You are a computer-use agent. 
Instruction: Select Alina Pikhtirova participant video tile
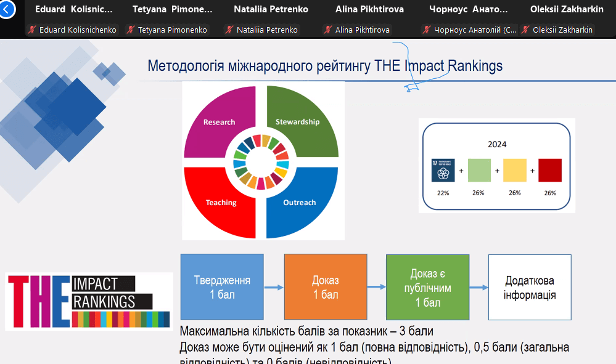pos(370,19)
